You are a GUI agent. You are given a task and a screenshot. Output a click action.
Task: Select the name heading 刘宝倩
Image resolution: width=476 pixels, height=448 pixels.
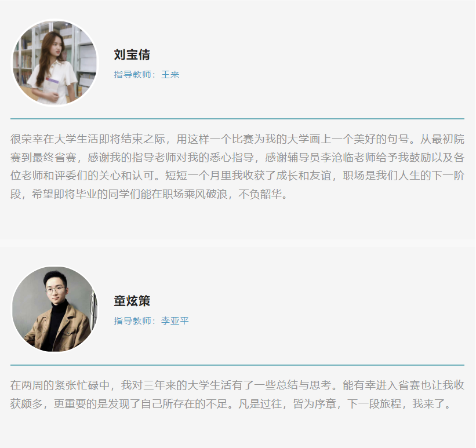[132, 54]
